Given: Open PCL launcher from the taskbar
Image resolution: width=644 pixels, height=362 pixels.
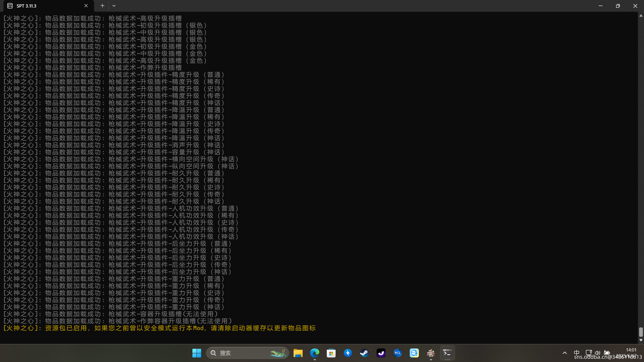Looking at the screenshot, I should coord(397,353).
